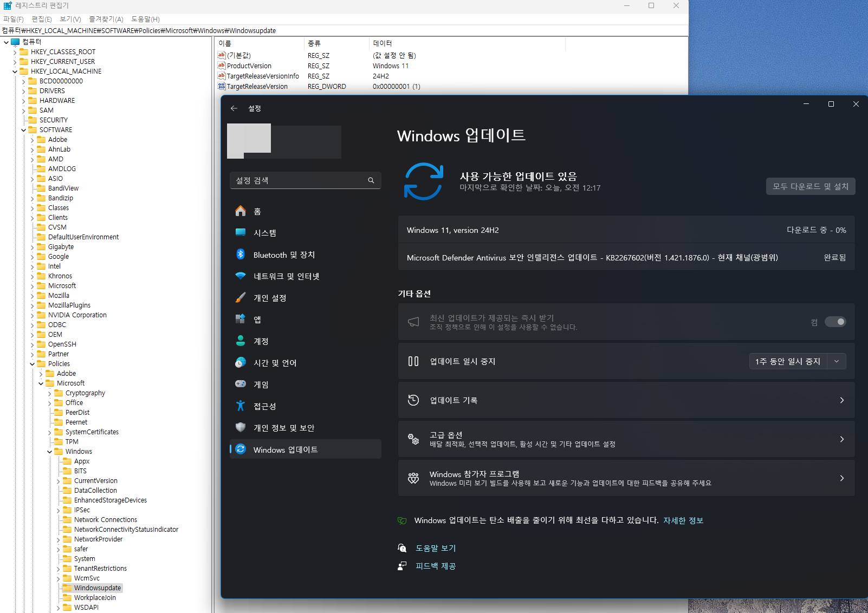
Task: Select the TenantRestrictions key
Action: tap(100, 569)
